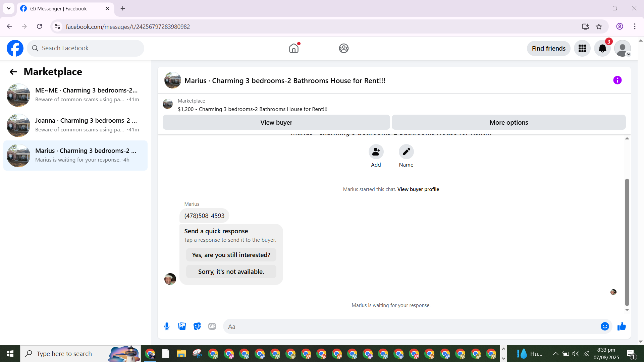644x362 pixels.
Task: Click the Windows taskbar search box
Action: pos(80,354)
